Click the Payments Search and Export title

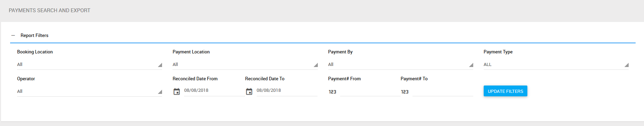(x=50, y=10)
